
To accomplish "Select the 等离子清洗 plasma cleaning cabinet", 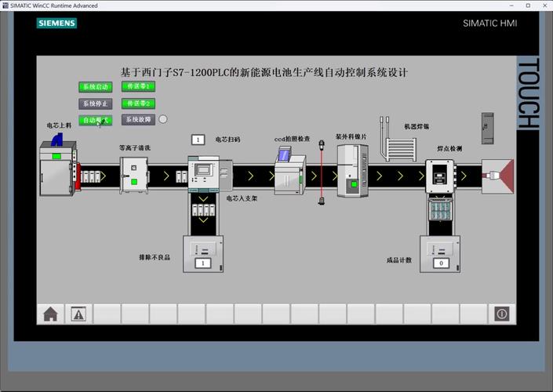I will [x=134, y=175].
